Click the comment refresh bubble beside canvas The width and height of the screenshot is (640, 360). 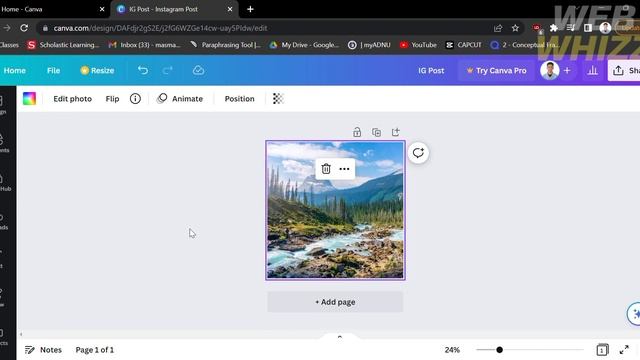pyautogui.click(x=418, y=153)
